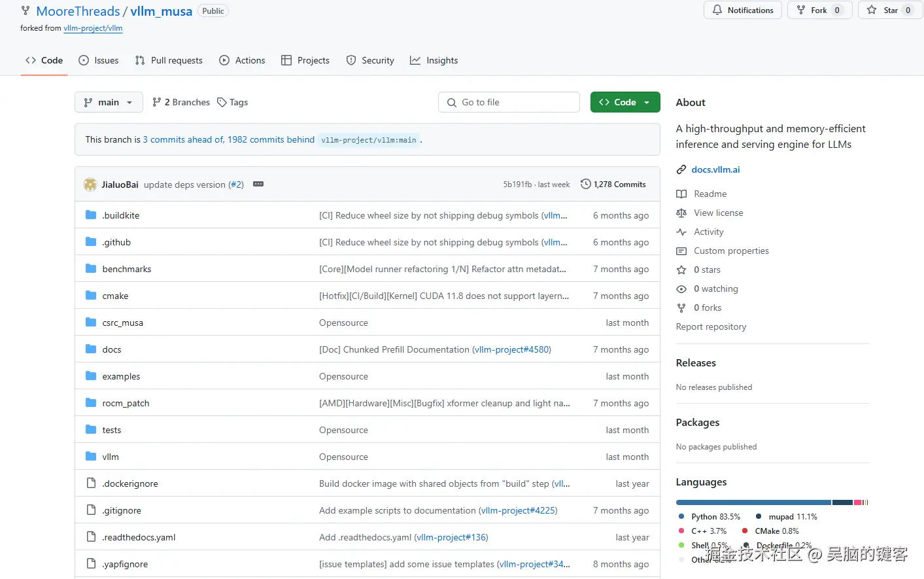The image size is (924, 579).
Task: Visit the vllm-project/vllm upstream link
Action: coord(93,28)
